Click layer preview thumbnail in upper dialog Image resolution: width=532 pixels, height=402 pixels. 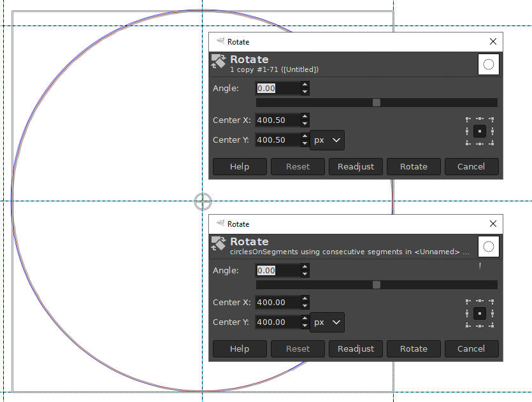coord(488,64)
